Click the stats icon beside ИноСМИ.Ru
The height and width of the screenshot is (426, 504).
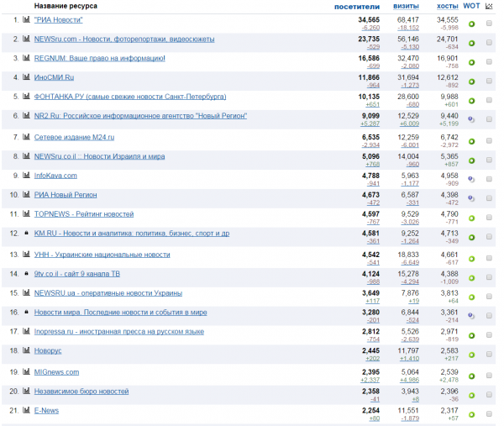click(x=26, y=78)
